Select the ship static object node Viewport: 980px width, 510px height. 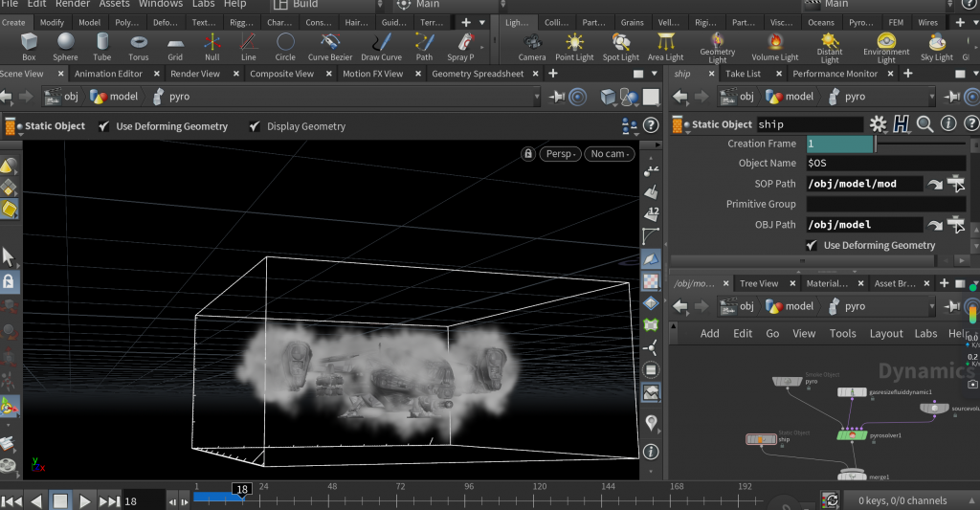click(761, 439)
